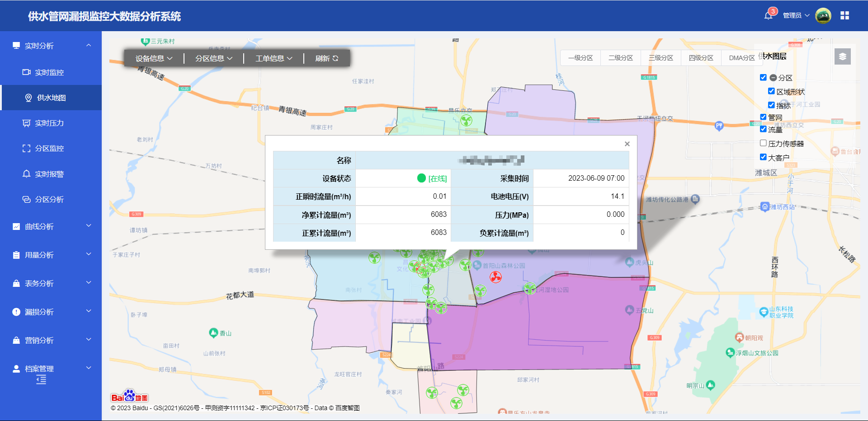Select the DMA分区 tab
Screen dimensions: 868x421
pos(741,58)
